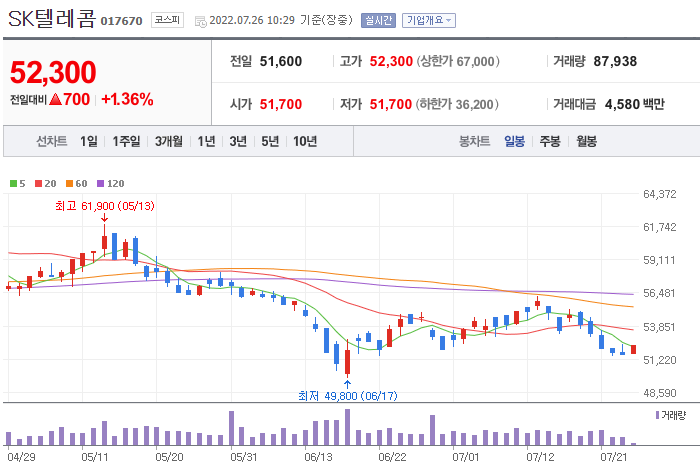Click the calendar clock icon beside the date
This screenshot has height=472, width=700.
click(x=201, y=21)
